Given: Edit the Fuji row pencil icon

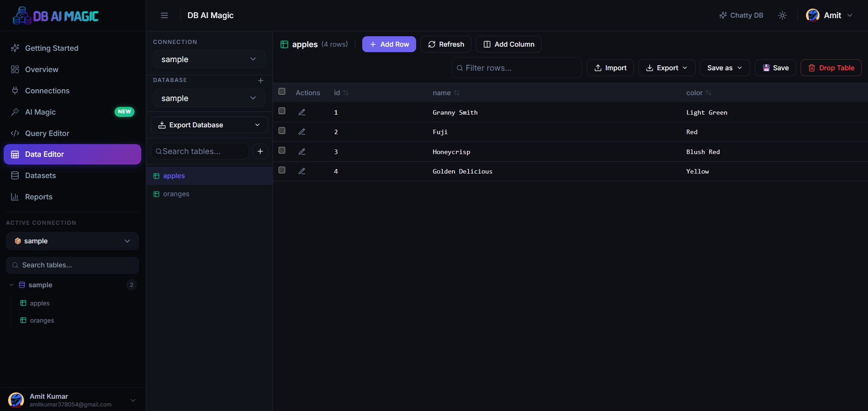Looking at the screenshot, I should (302, 132).
